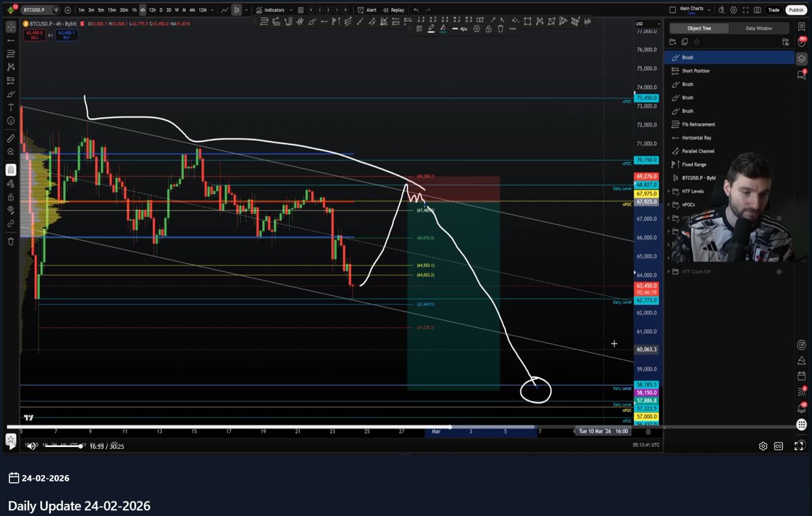Click the create group folder icon
This screenshot has height=516, width=812.
tap(674, 42)
